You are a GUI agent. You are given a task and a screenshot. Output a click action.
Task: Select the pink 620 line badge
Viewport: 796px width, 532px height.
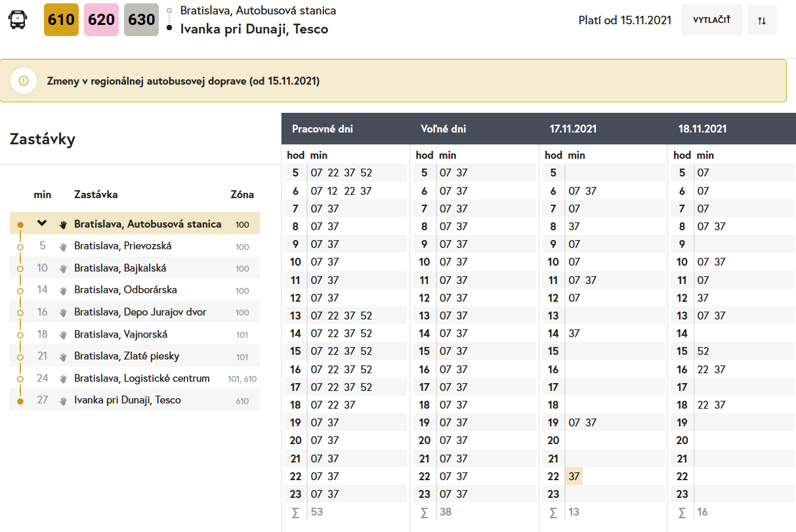(x=101, y=20)
